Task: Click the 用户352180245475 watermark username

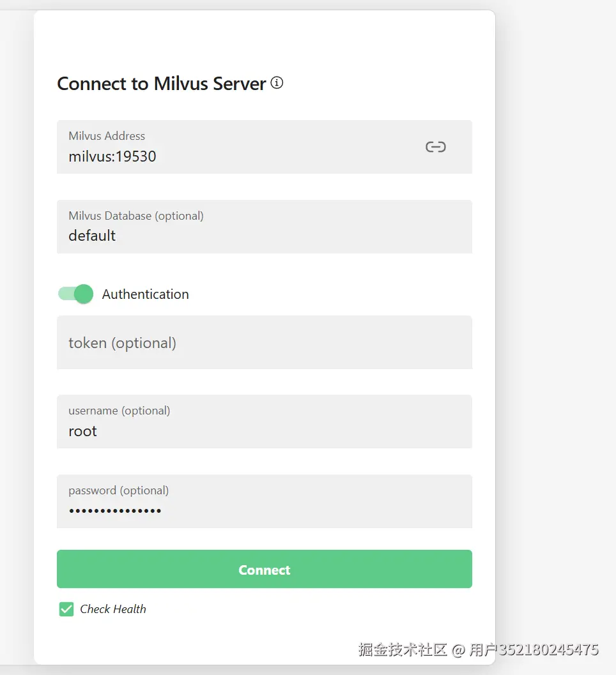Action: tap(534, 650)
